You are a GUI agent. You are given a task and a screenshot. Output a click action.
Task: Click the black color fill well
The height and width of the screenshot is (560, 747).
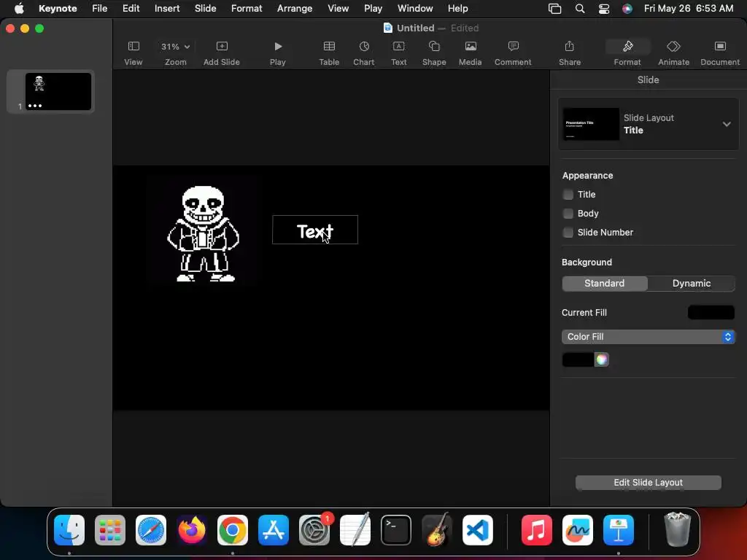coord(578,359)
